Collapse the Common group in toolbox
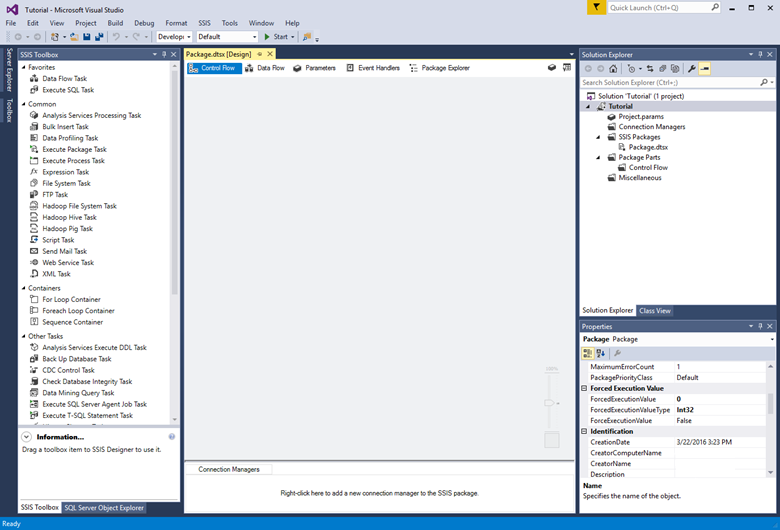Screen dimensions: 780x530 coord(23,104)
